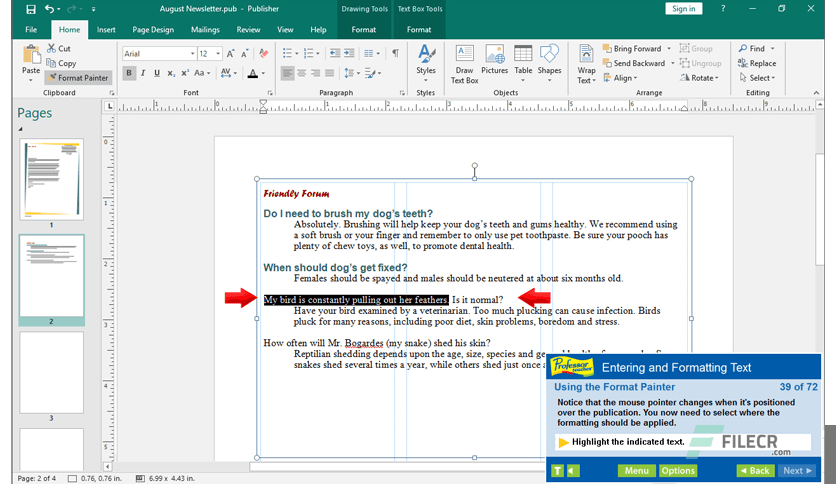836x484 pixels.
Task: Open line spacing dropdown
Action: point(351,73)
